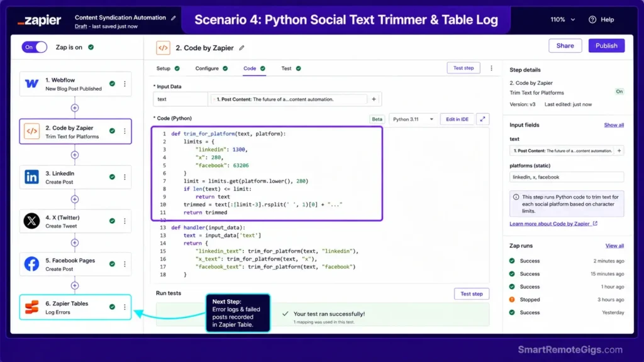The width and height of the screenshot is (644, 362).
Task: Add a step between X and Facebook Pages
Action: click(75, 243)
